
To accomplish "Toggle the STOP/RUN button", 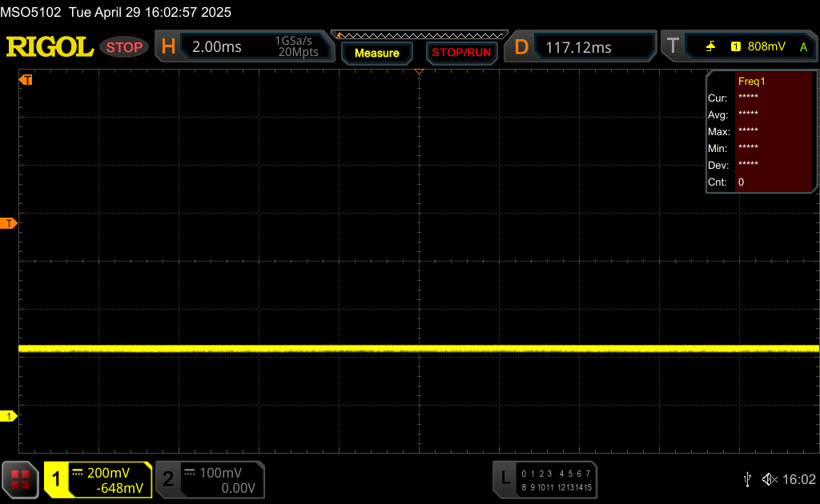I will [x=461, y=53].
